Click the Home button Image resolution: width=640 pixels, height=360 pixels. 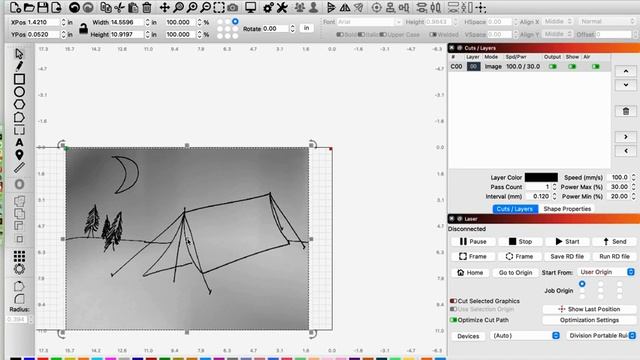470,272
